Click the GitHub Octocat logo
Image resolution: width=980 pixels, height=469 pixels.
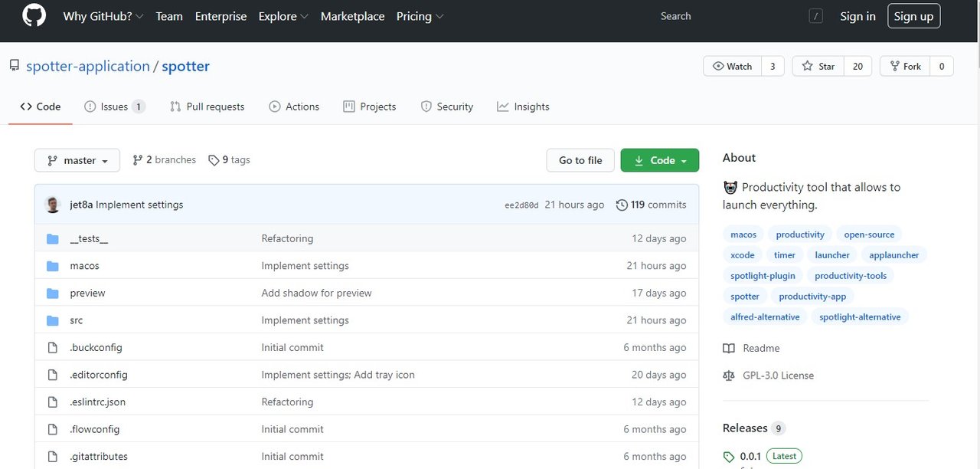[x=34, y=15]
